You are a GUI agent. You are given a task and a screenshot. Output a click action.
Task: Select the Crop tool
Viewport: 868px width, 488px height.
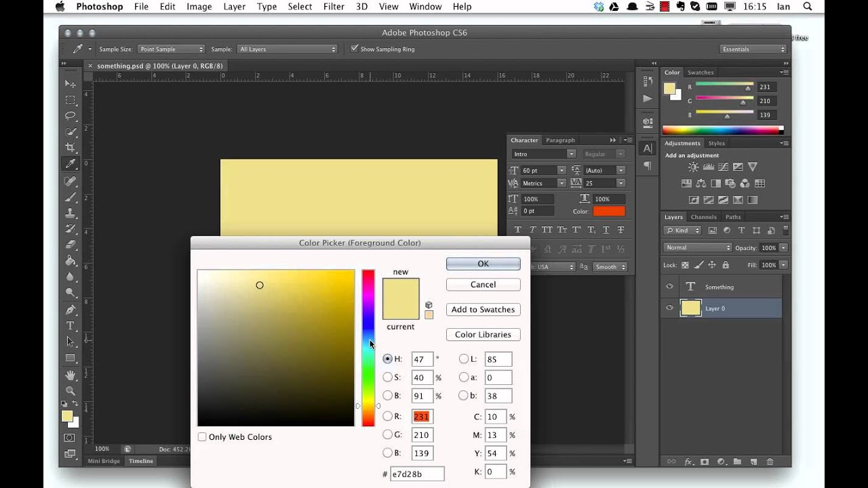coord(70,147)
